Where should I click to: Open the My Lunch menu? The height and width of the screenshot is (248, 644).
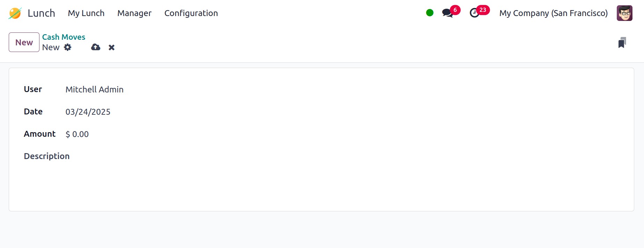(86, 13)
